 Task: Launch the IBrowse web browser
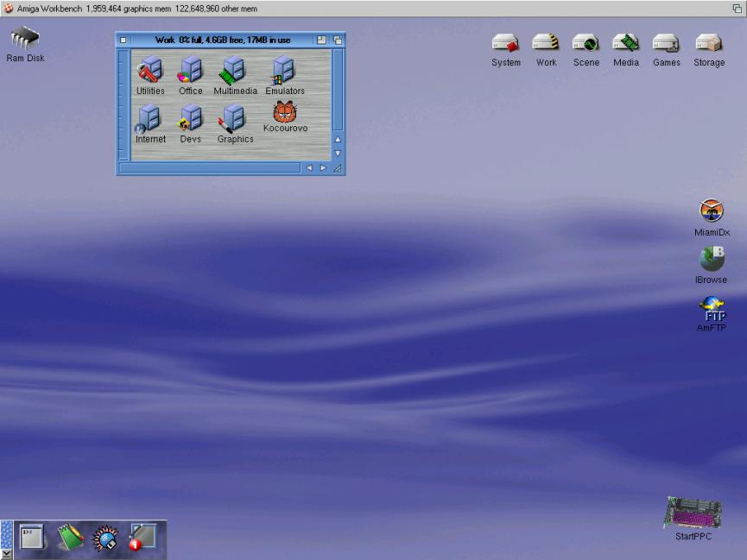[712, 259]
